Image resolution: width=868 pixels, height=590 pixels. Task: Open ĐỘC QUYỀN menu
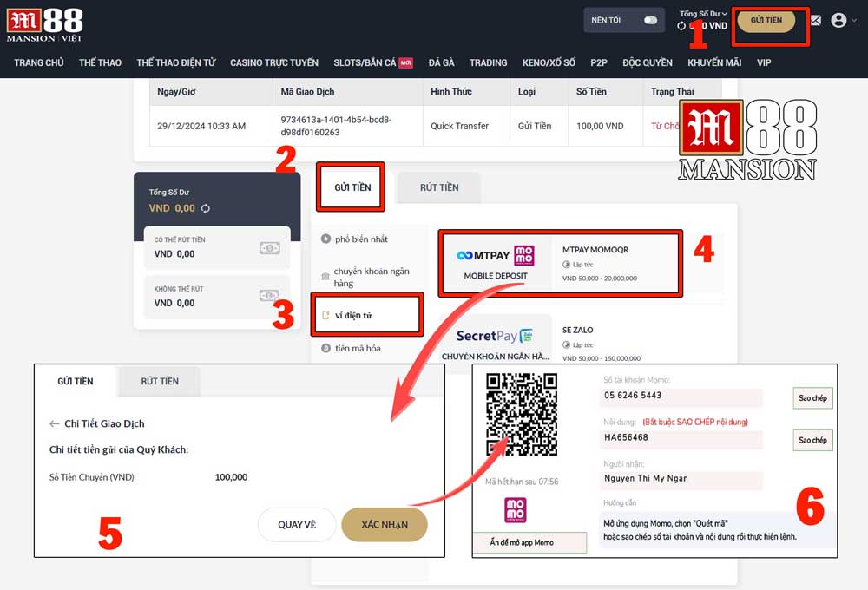coord(648,62)
